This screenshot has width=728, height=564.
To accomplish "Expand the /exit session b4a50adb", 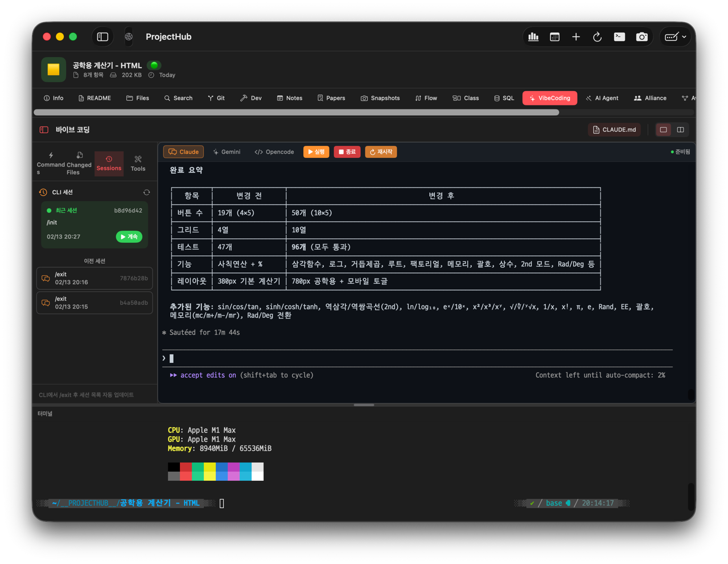I will pos(94,303).
